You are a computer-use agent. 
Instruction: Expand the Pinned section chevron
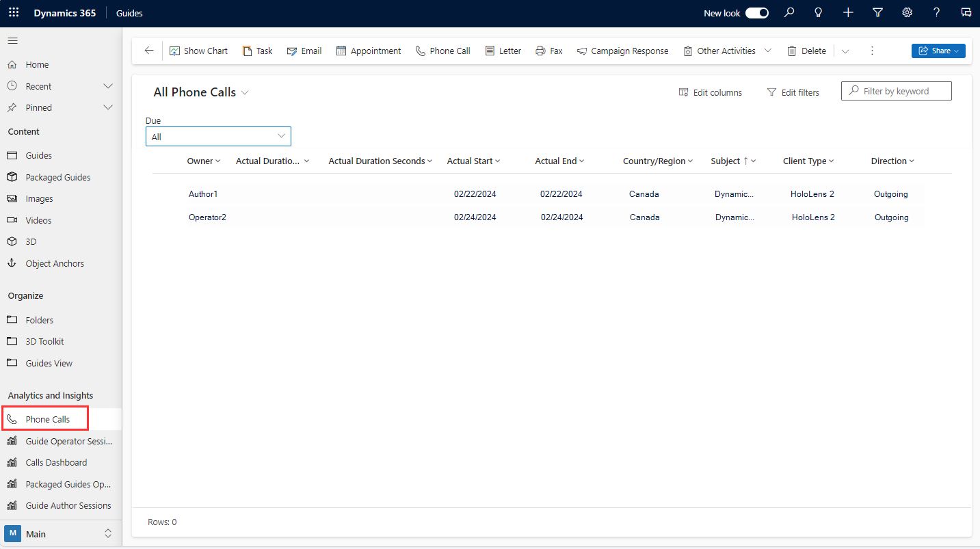click(107, 107)
